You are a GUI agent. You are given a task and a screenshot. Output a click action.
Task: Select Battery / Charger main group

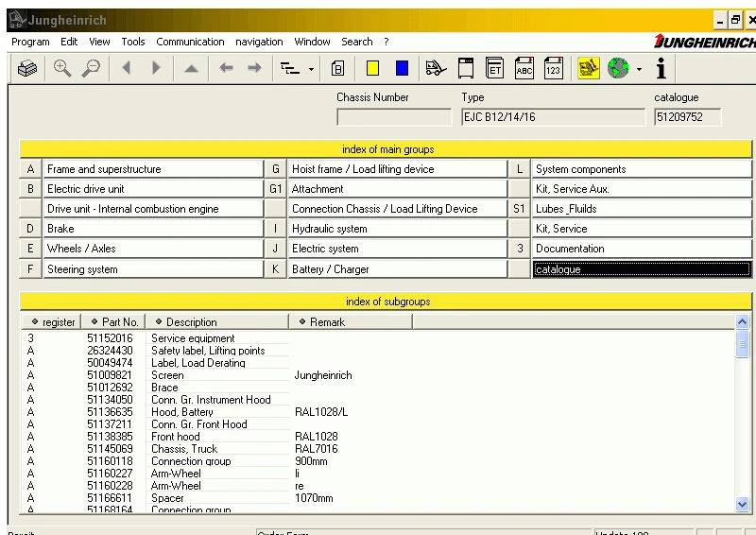397,269
